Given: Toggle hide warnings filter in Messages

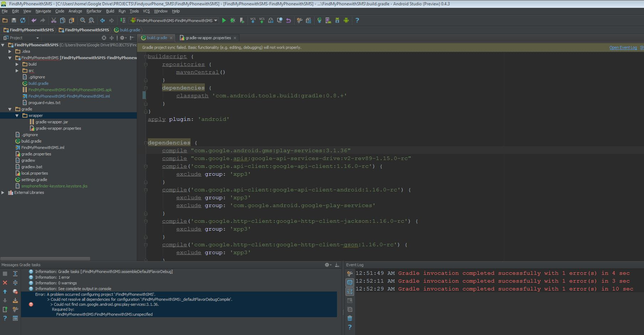Looking at the screenshot, I should pos(15,292).
